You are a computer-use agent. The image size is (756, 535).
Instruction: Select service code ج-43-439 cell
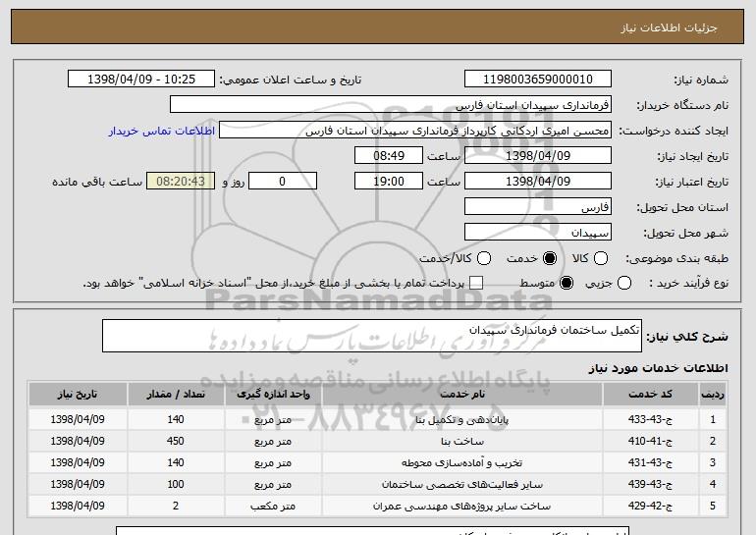coord(650,484)
